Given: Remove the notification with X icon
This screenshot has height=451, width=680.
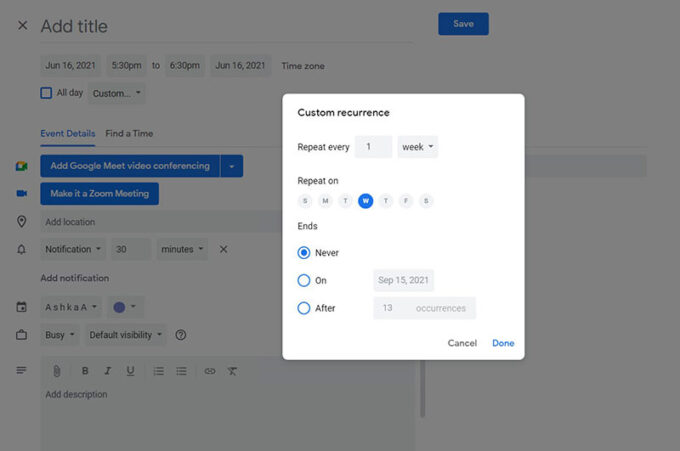Looking at the screenshot, I should tap(223, 249).
